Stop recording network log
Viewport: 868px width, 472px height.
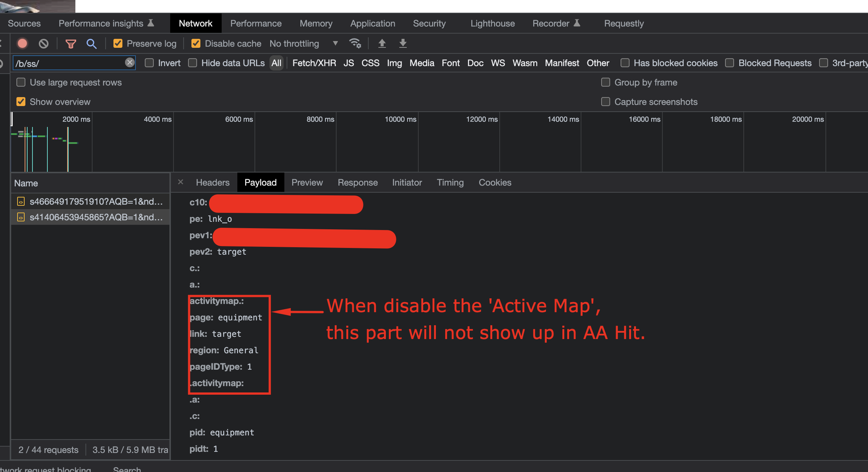pos(22,44)
